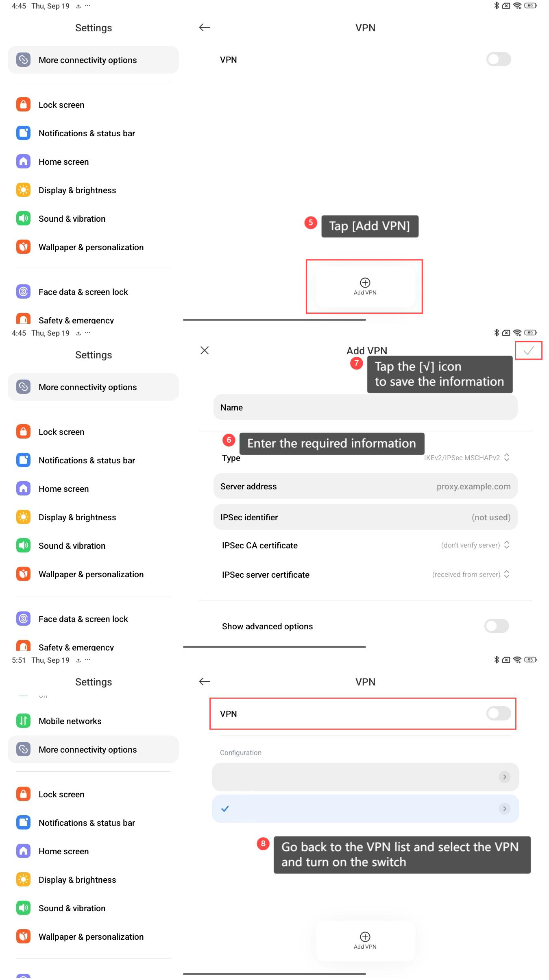Click the Server address field
The height and width of the screenshot is (980, 549).
(365, 486)
